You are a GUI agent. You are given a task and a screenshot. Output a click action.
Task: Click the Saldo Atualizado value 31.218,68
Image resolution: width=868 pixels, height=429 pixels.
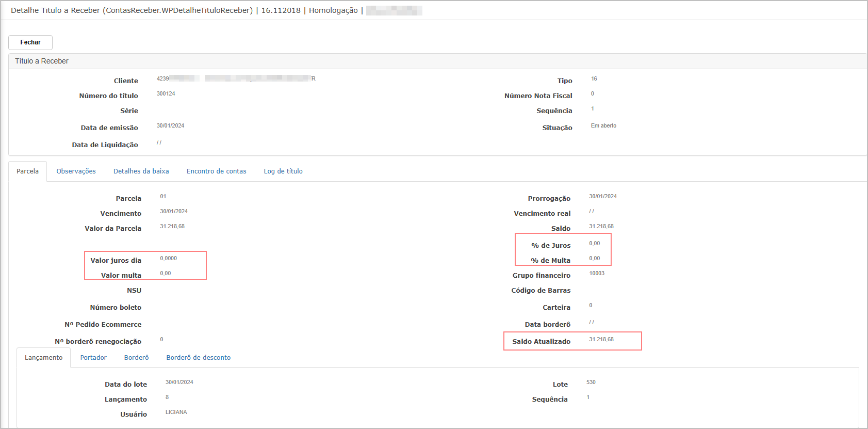point(601,340)
